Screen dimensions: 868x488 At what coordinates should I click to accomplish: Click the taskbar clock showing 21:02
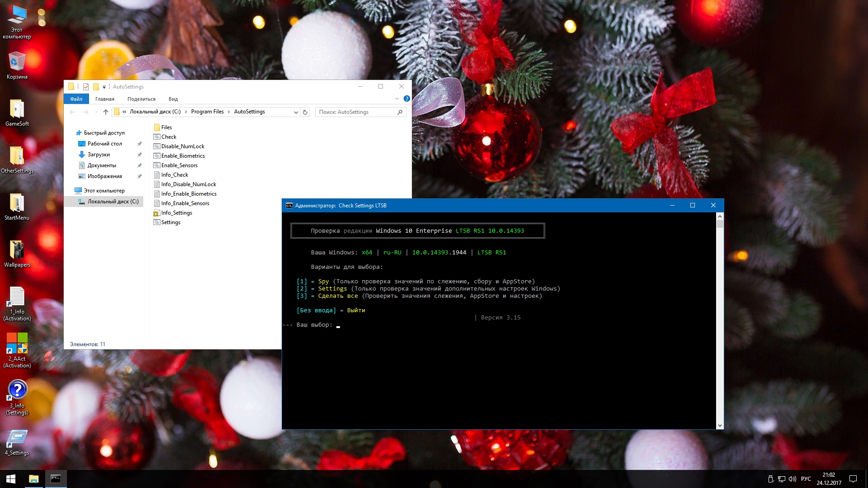(x=829, y=479)
